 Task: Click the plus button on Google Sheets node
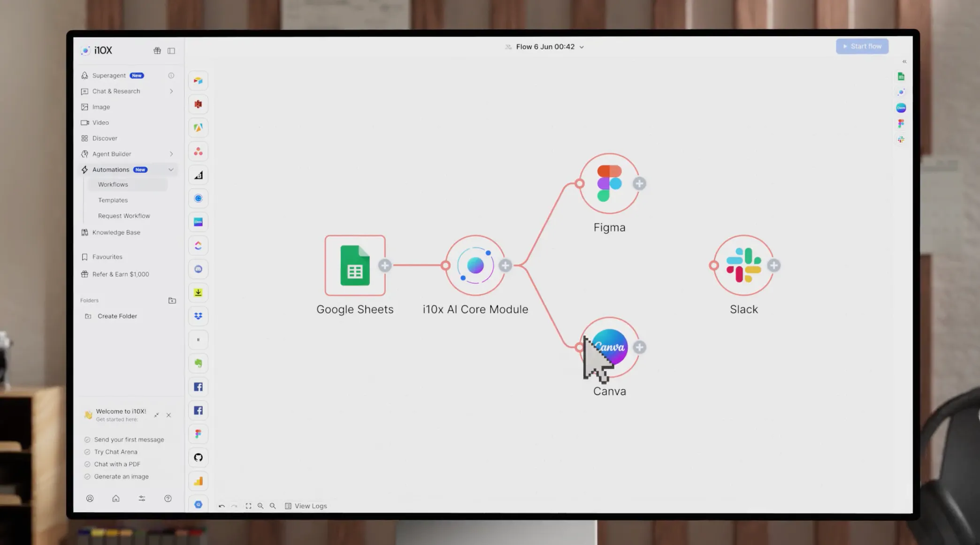click(385, 265)
